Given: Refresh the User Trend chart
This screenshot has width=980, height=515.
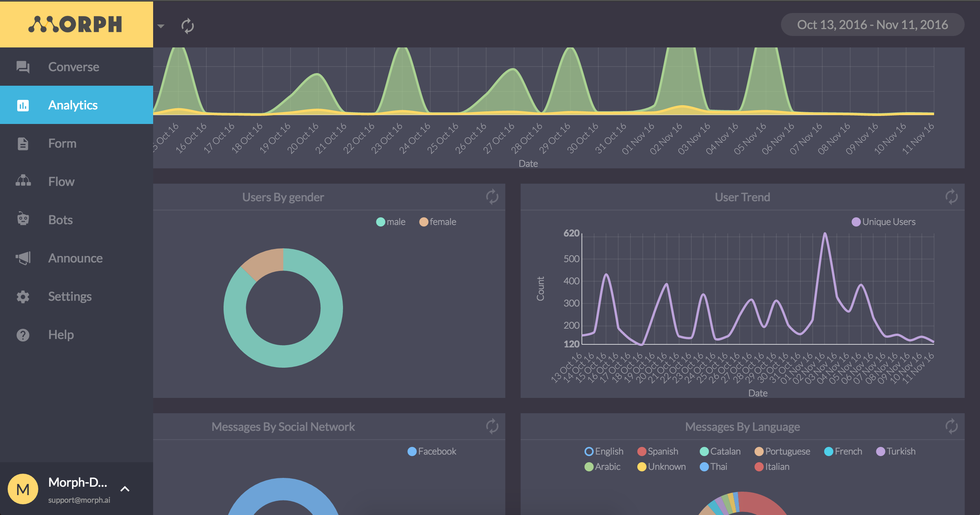Looking at the screenshot, I should pyautogui.click(x=951, y=197).
